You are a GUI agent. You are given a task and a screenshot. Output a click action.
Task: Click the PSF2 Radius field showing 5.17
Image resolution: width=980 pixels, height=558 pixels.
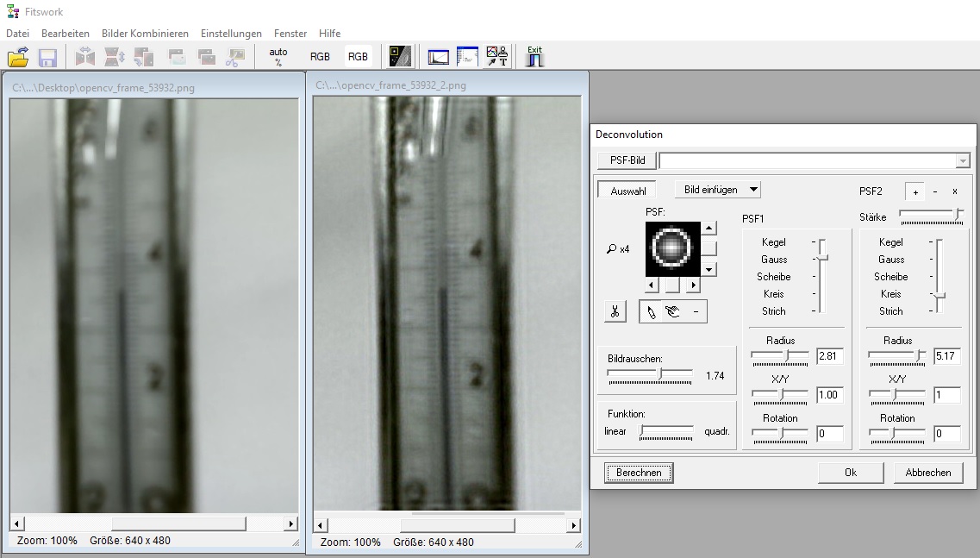[947, 356]
